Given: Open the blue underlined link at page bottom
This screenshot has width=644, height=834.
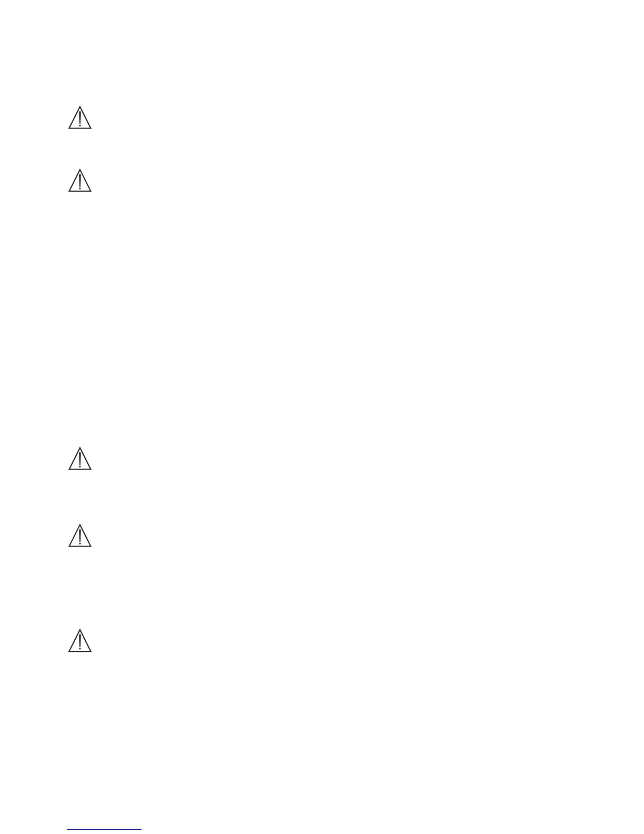Looking at the screenshot, I should (x=104, y=829).
